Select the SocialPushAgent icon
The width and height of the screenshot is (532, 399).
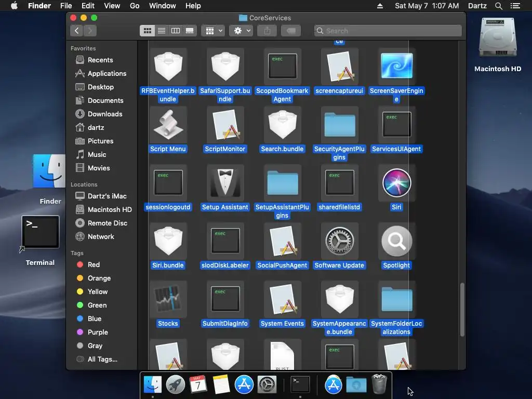click(x=282, y=241)
